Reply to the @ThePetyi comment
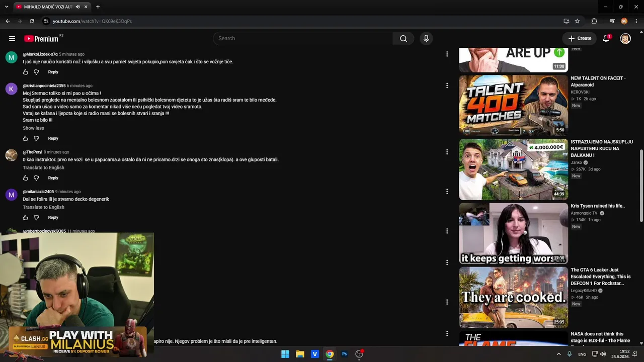The width and height of the screenshot is (644, 362). pyautogui.click(x=53, y=178)
